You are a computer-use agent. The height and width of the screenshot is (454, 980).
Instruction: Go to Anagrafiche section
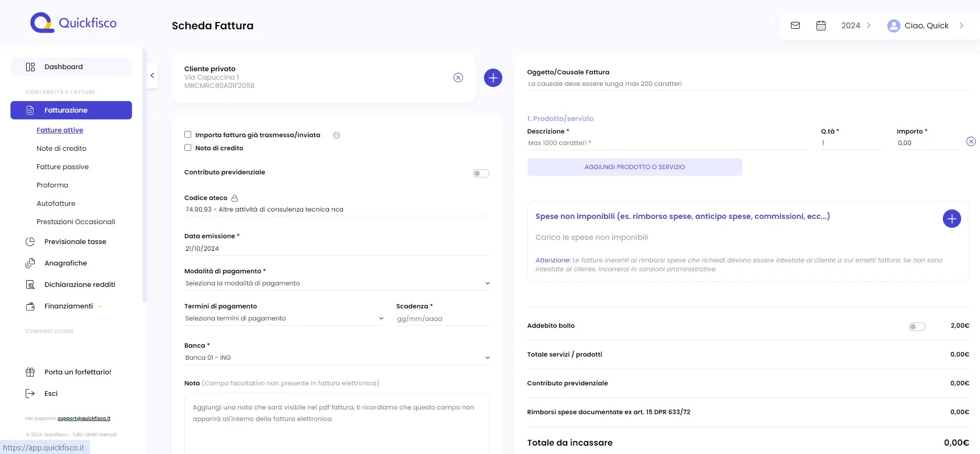point(65,263)
